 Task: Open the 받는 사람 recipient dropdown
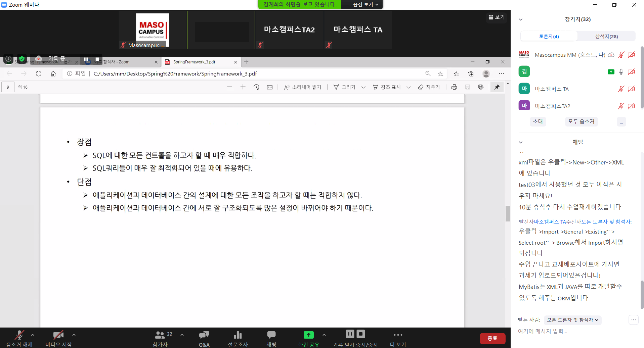click(x=572, y=320)
